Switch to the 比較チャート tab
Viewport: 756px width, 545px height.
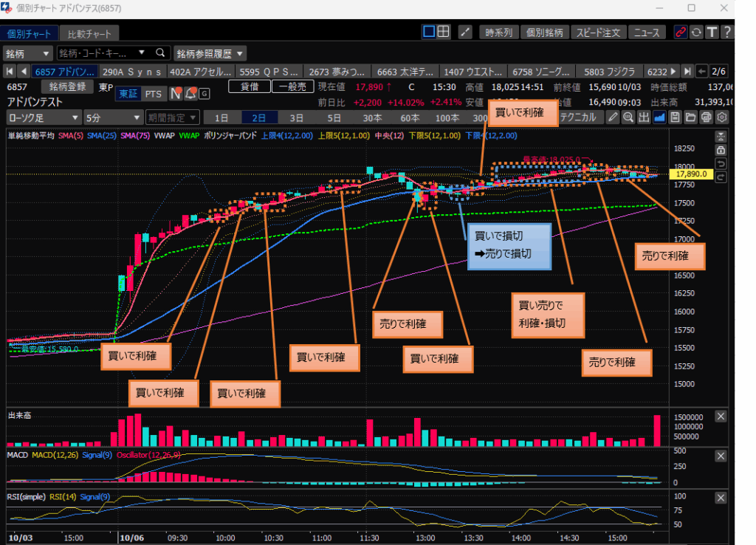pyautogui.click(x=89, y=34)
